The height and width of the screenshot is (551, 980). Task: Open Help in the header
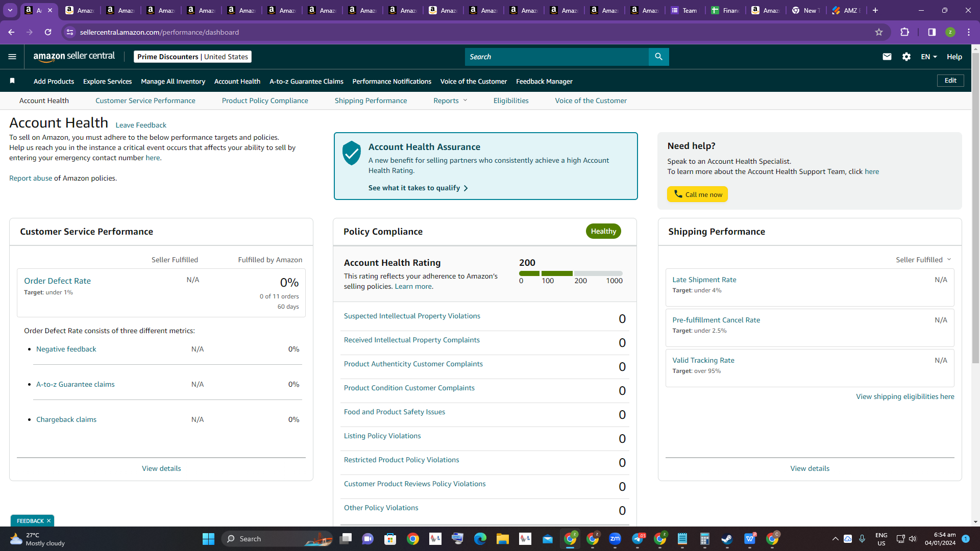tap(954, 57)
